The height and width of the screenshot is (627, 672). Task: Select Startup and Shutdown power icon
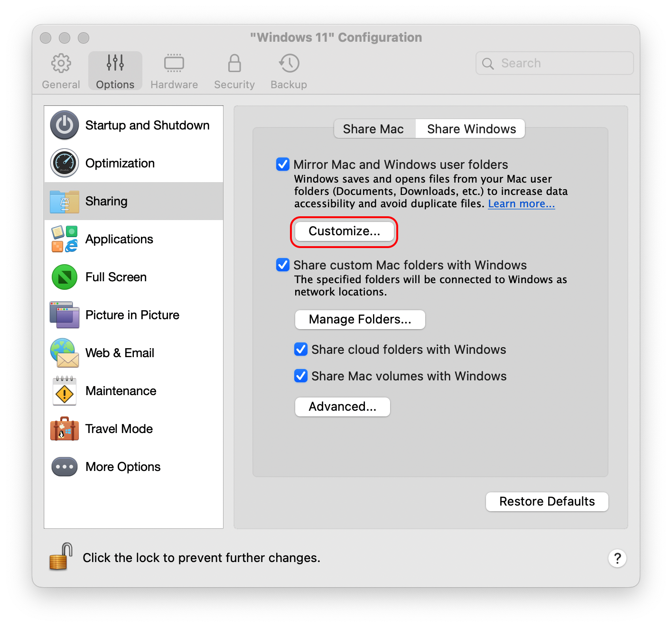(x=65, y=125)
